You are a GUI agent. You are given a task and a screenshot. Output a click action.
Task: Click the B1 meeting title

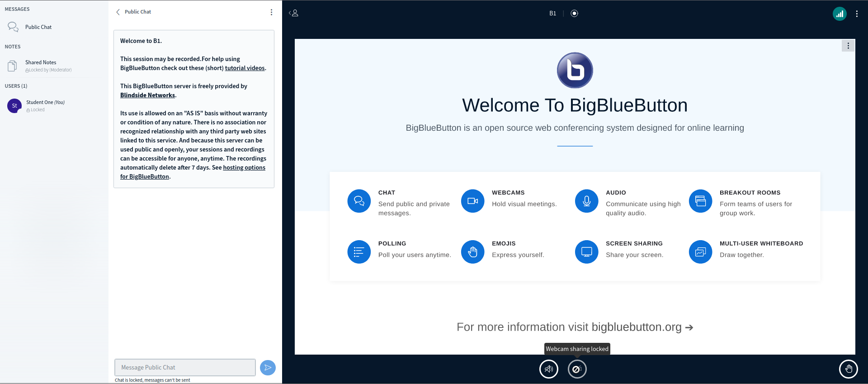point(552,14)
